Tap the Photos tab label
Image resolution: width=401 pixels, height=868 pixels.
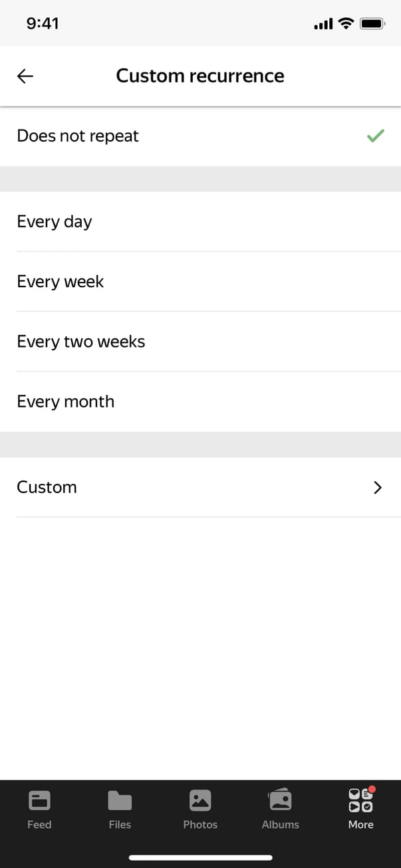(200, 825)
